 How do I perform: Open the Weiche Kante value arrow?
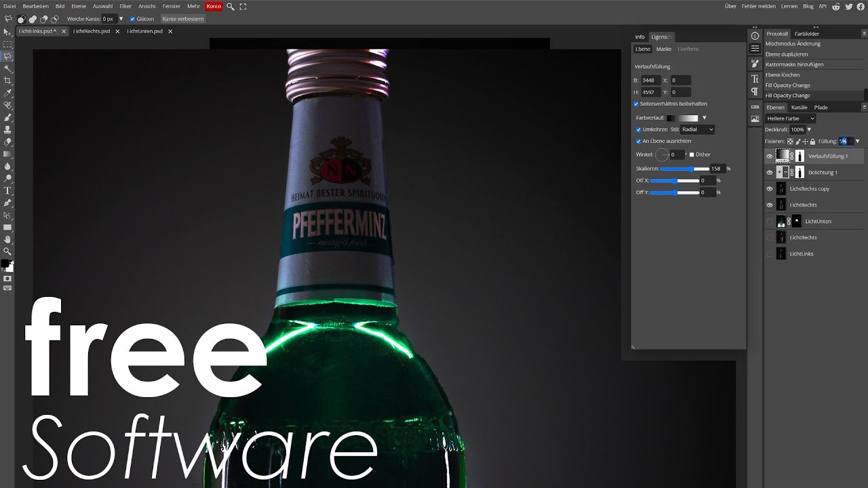121,19
